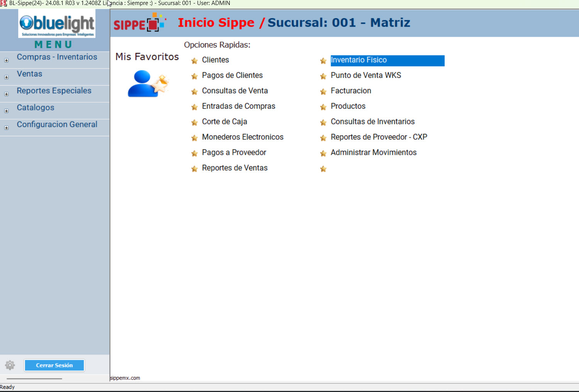Screen dimensions: 579x392
Task: Toggle favorite star for Consultas de Inventarios
Action: [323, 122]
